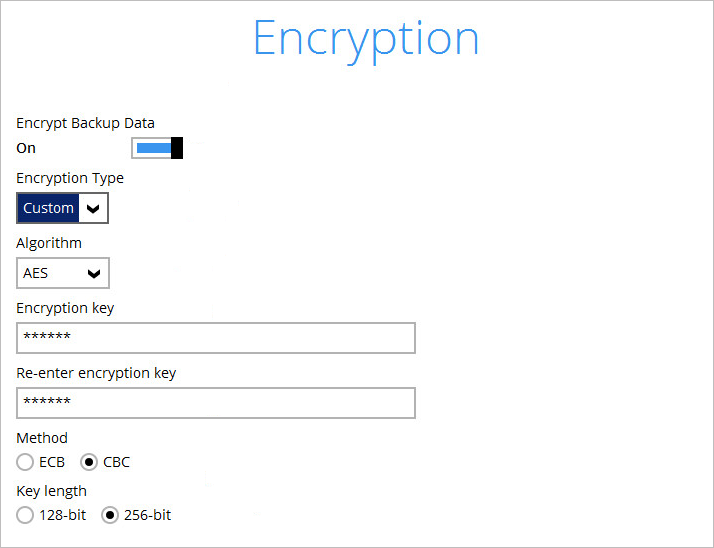714x548 pixels.
Task: Click the Key length label text
Action: tap(51, 491)
